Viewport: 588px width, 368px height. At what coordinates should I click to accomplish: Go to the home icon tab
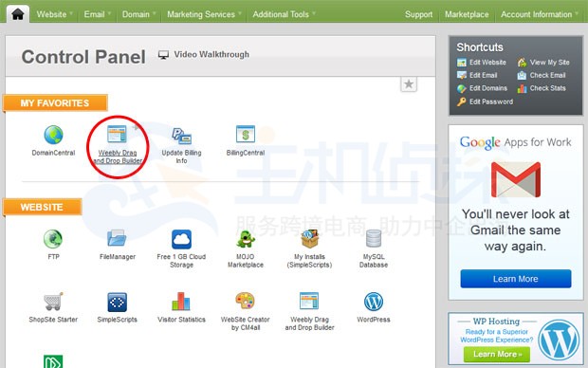tap(18, 14)
